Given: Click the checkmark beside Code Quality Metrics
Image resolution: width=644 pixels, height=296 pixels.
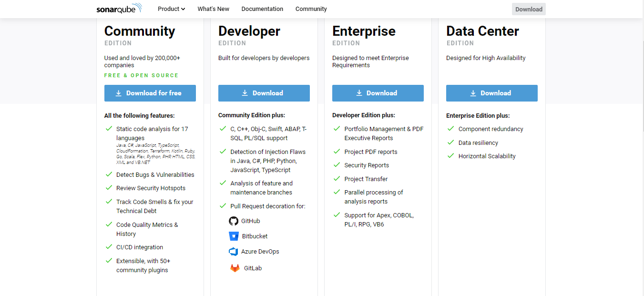Looking at the screenshot, I should point(109,225).
